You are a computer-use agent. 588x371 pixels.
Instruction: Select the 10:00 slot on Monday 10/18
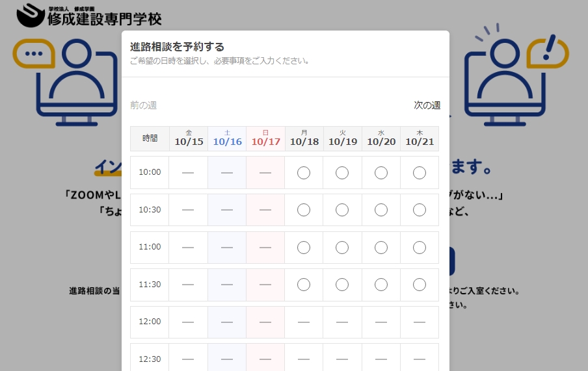304,173
